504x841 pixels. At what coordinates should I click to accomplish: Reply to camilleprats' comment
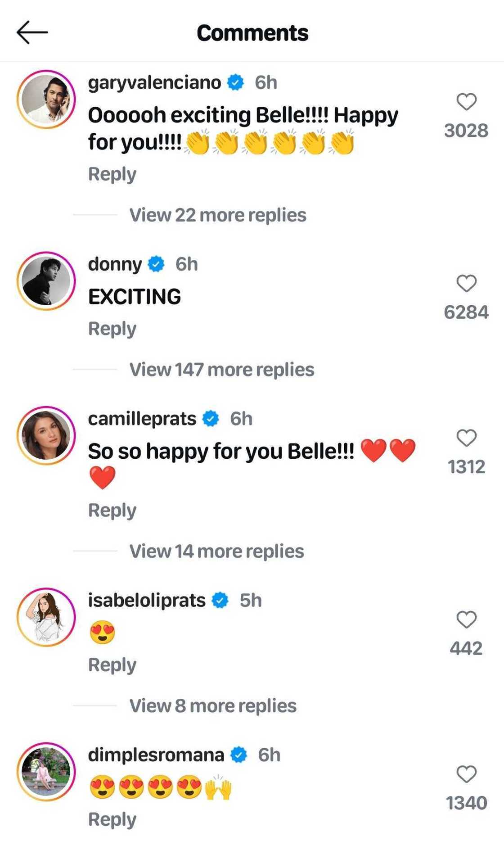point(112,511)
